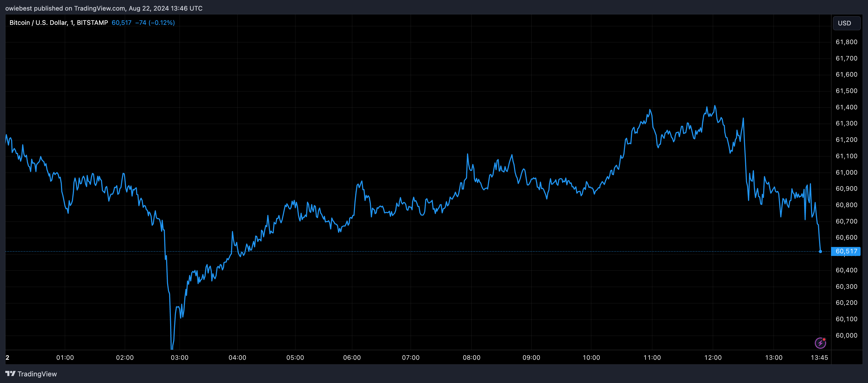Click the 07:00 time axis label
868x383 pixels.
click(411, 357)
